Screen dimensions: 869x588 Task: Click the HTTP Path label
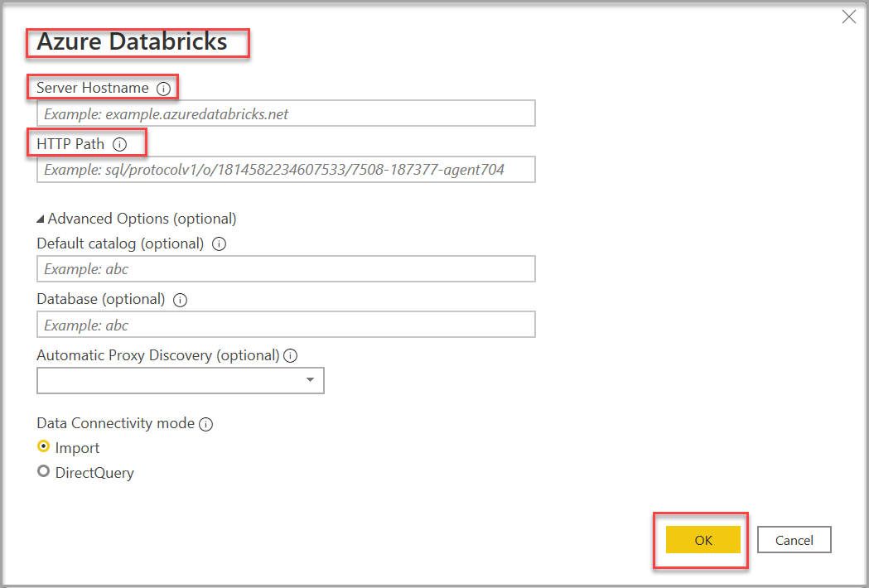point(70,144)
